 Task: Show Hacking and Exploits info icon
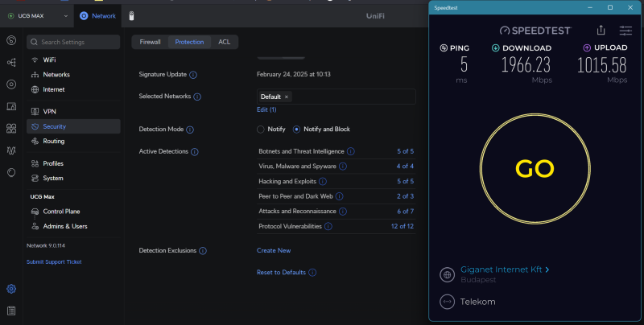pyautogui.click(x=323, y=181)
